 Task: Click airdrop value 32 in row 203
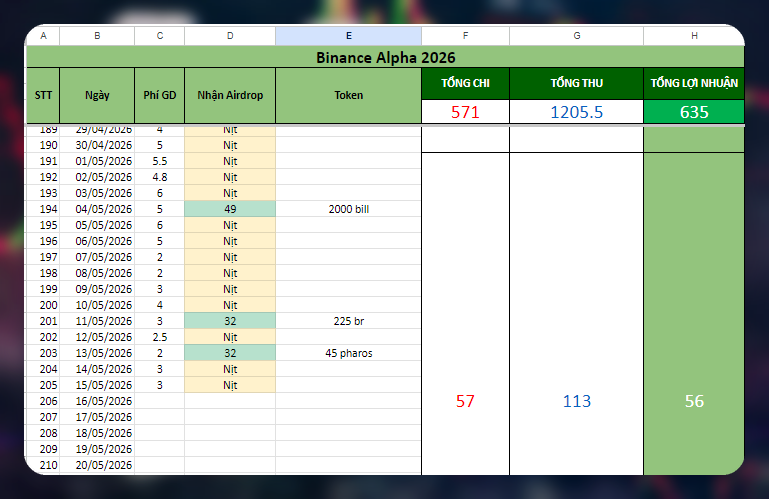(230, 353)
